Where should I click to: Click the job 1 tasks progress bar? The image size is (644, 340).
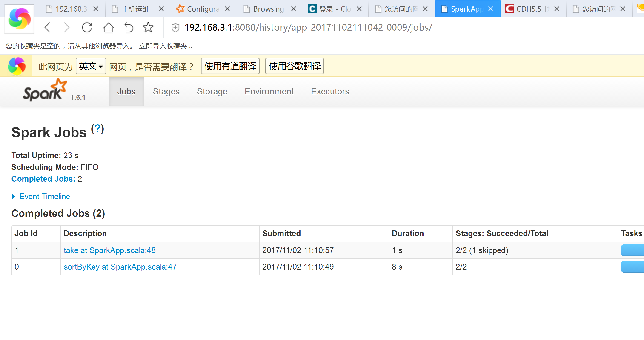pos(632,250)
